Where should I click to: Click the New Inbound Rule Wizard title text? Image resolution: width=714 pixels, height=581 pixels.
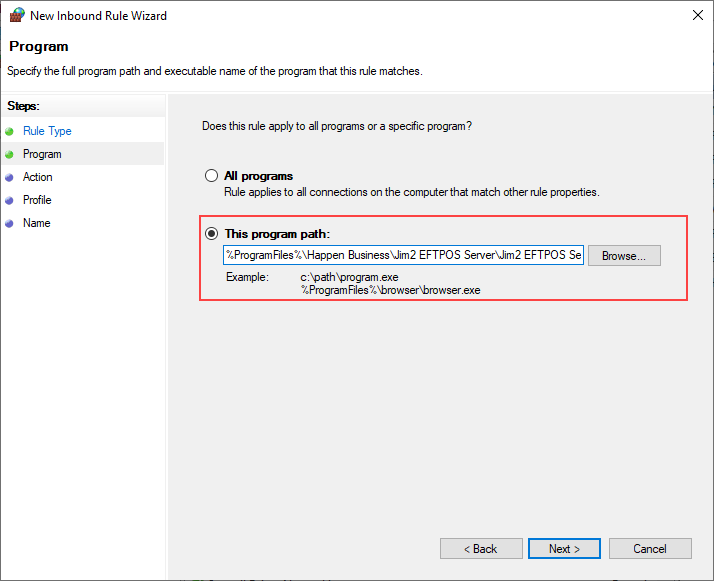pos(99,16)
